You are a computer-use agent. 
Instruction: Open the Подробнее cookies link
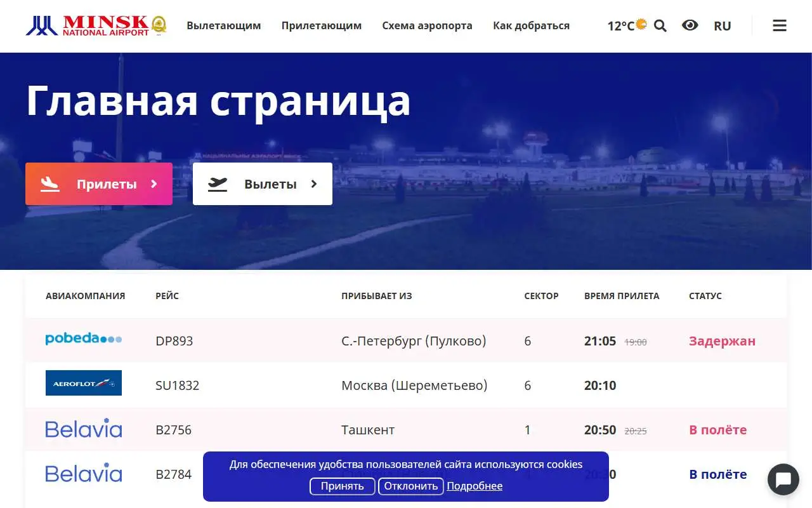475,486
